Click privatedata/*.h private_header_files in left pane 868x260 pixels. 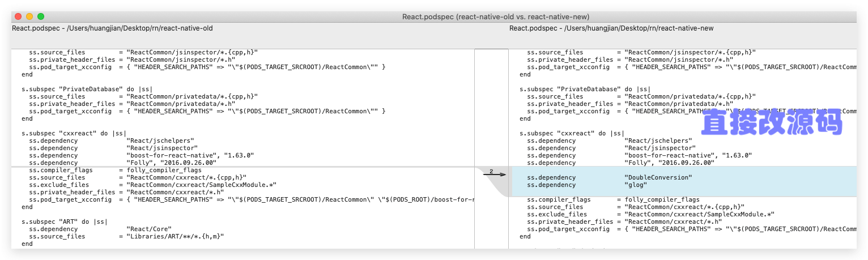click(x=132, y=104)
